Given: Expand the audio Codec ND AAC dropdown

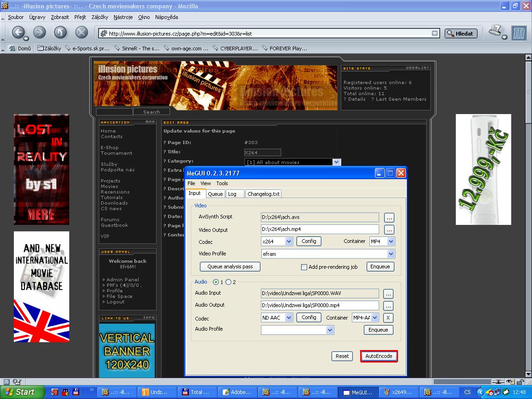Looking at the screenshot, I should [x=289, y=318].
